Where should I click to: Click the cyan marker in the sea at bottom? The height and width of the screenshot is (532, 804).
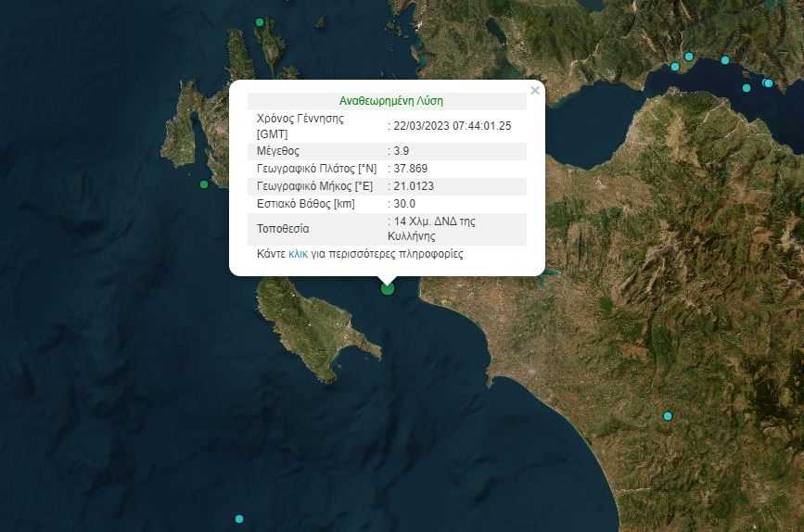point(239,519)
